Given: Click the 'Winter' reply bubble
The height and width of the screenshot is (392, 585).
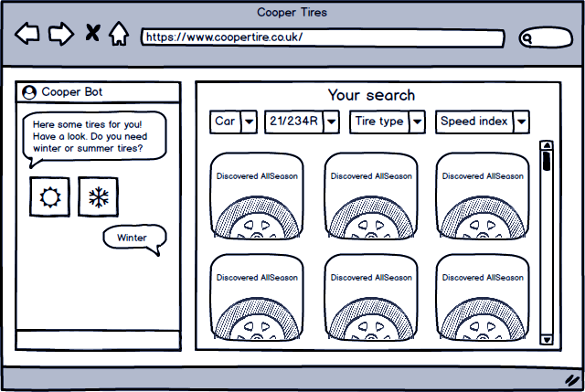Looking at the screenshot, I should click(x=134, y=238).
